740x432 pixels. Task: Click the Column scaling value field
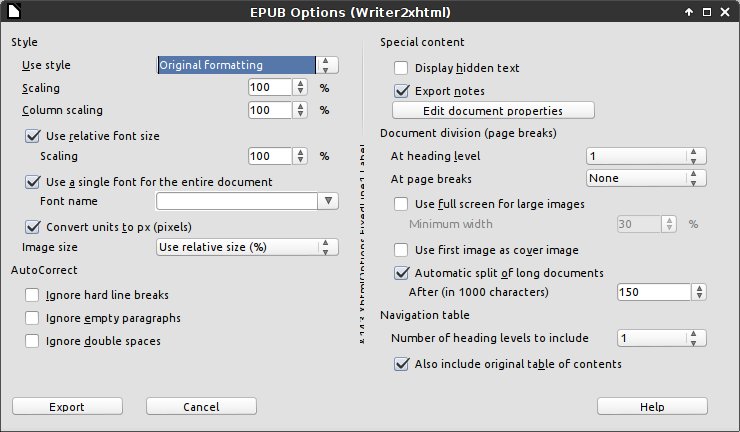click(270, 110)
